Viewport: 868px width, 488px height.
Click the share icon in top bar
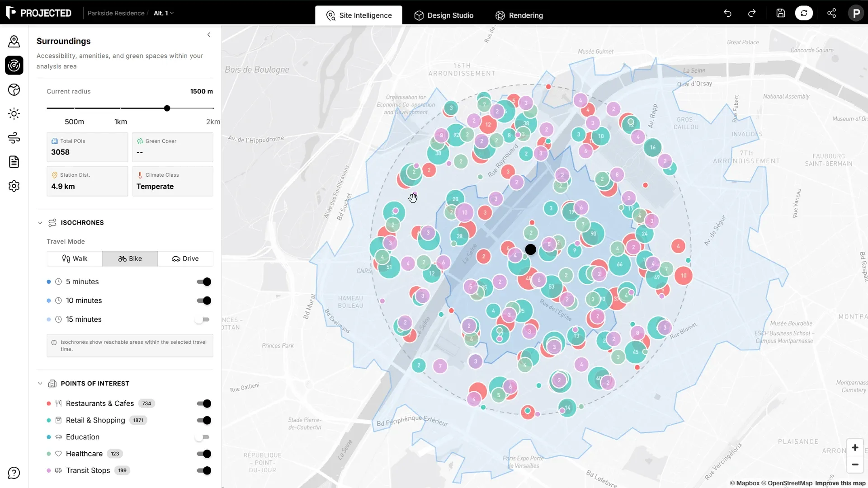coord(831,13)
